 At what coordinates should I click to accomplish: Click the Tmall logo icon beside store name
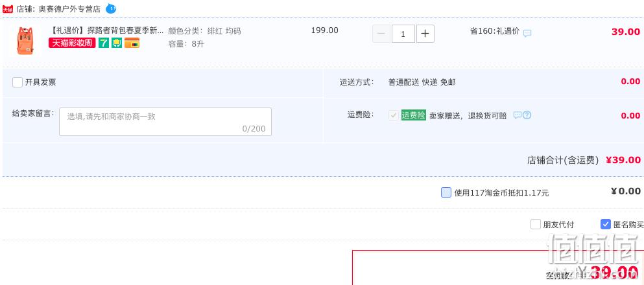pyautogui.click(x=7, y=9)
